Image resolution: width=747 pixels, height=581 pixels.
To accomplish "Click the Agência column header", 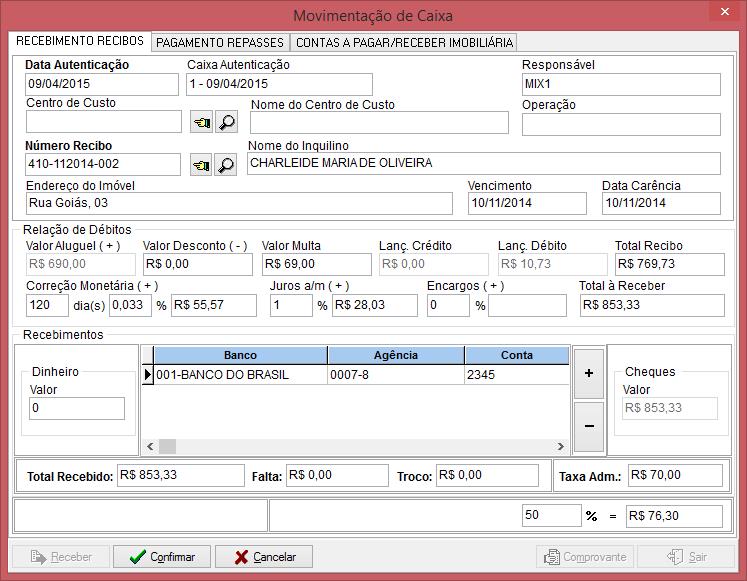I will (395, 355).
